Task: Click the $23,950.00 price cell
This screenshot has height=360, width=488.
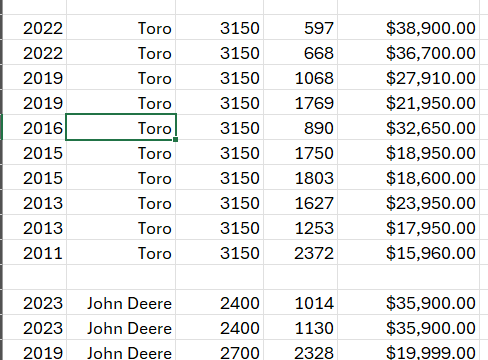Action: click(408, 202)
